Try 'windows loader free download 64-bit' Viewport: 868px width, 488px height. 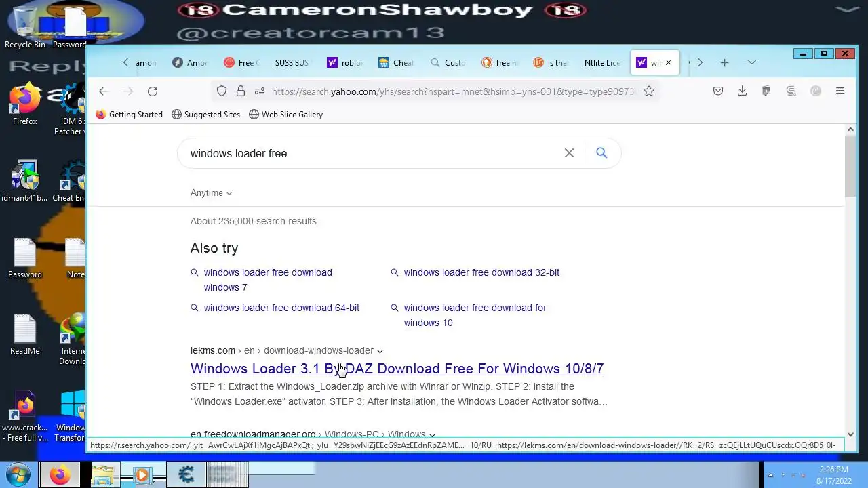click(281, 308)
